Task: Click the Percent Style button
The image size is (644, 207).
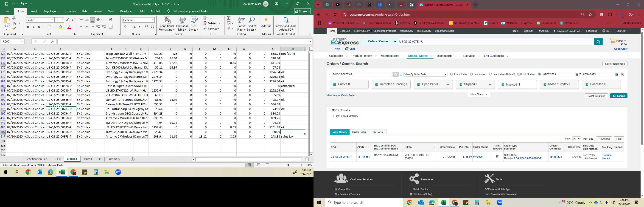Action: pyautogui.click(x=134, y=27)
